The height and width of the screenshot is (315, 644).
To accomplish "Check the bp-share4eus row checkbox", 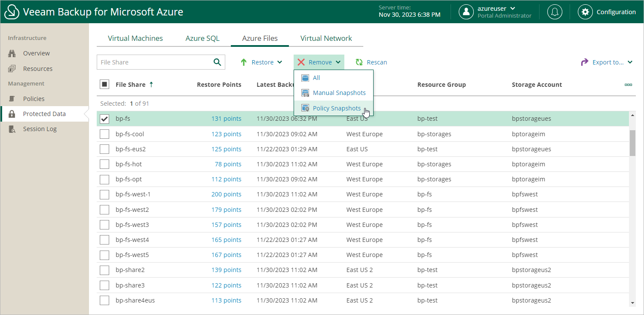I will click(104, 300).
